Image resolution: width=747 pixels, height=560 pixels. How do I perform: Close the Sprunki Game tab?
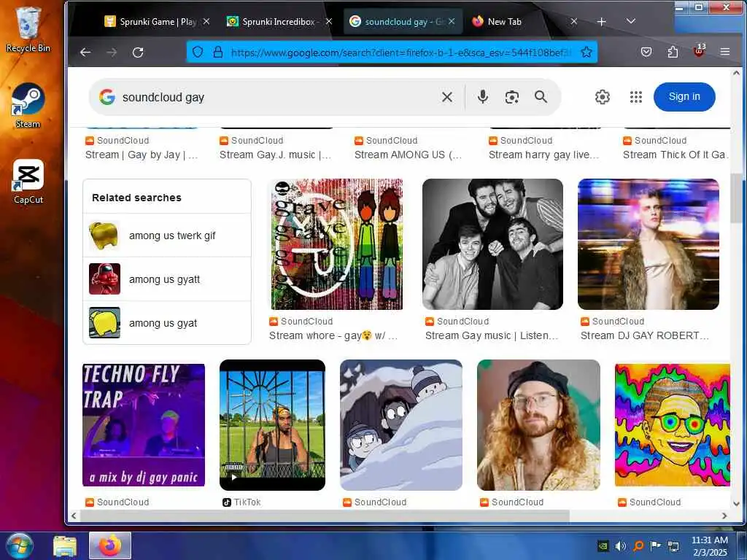coord(206,21)
